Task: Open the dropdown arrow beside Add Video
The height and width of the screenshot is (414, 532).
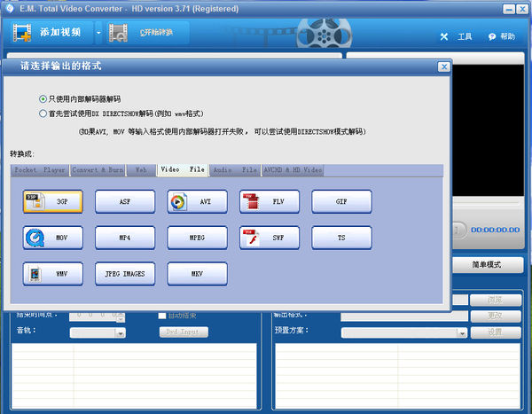Action: point(98,33)
